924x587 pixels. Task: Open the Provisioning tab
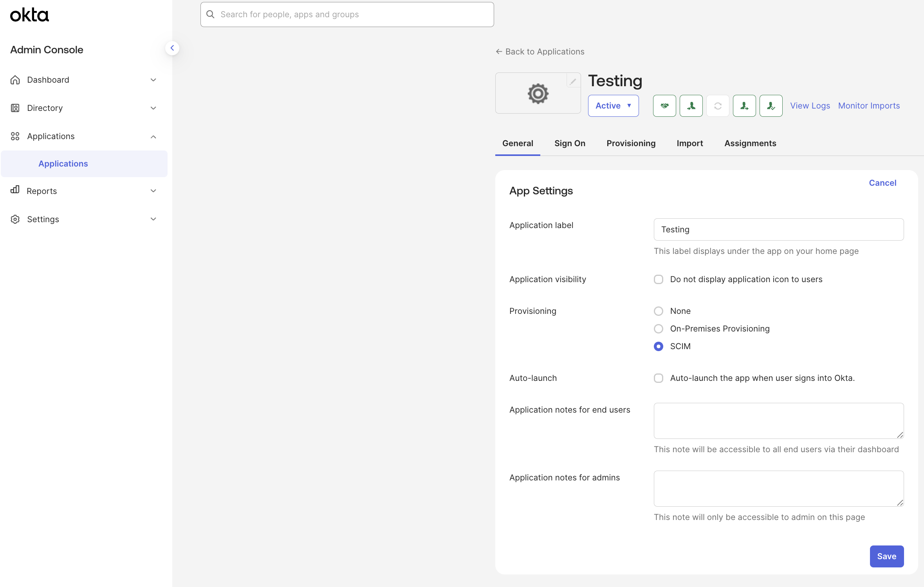point(631,143)
